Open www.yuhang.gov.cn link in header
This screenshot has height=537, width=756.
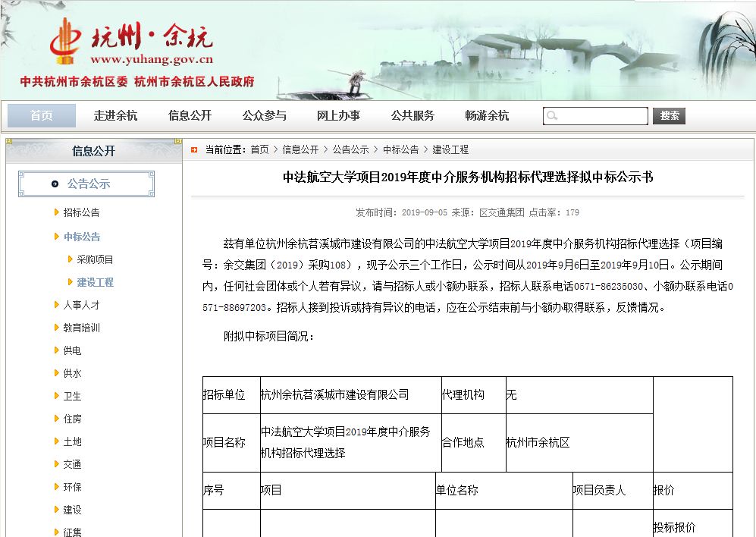[x=152, y=60]
